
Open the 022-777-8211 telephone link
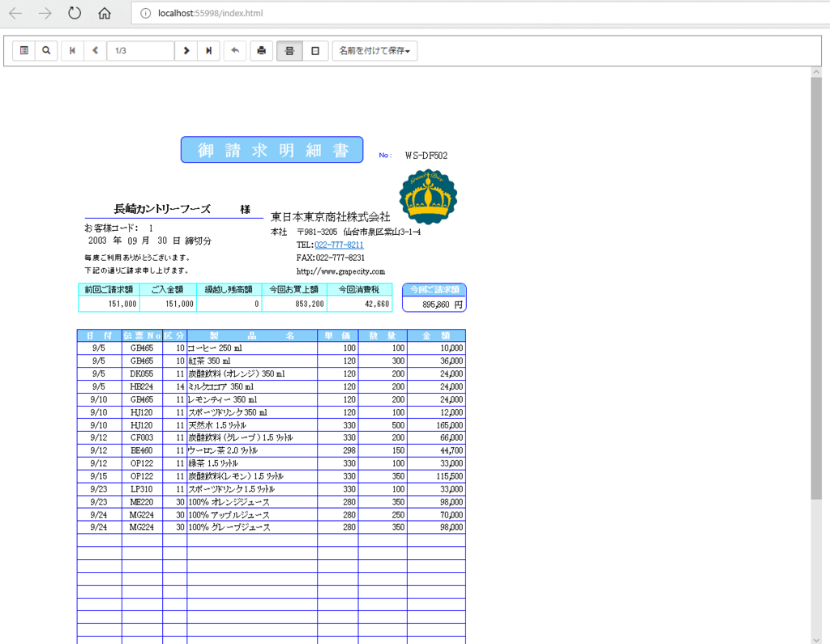coord(339,245)
